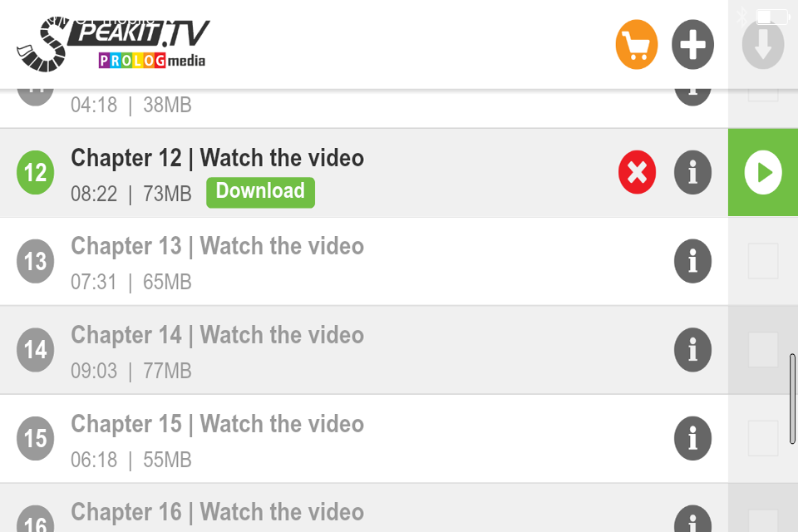Select the green number 12 badge
This screenshot has height=532, width=798.
tap(35, 172)
